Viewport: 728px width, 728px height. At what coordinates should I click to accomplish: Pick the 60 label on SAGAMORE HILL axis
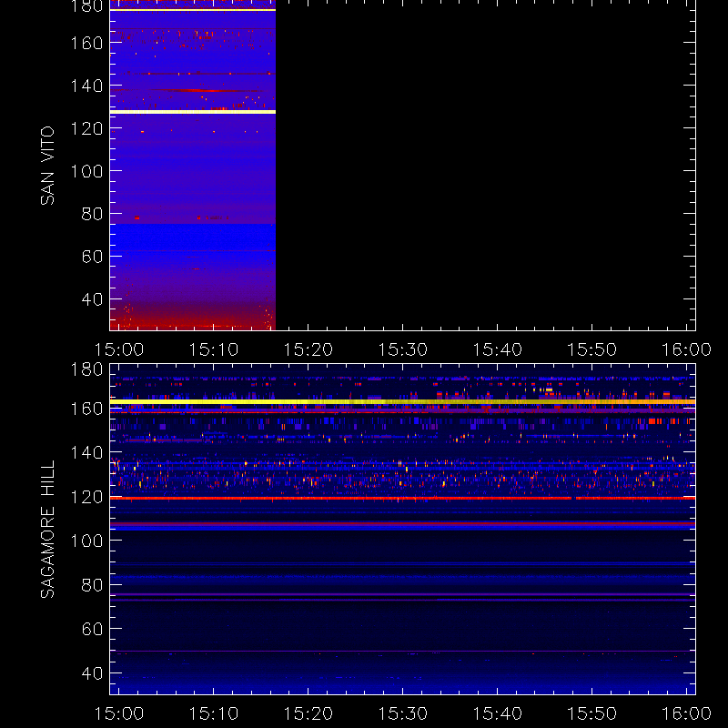tap(92, 629)
